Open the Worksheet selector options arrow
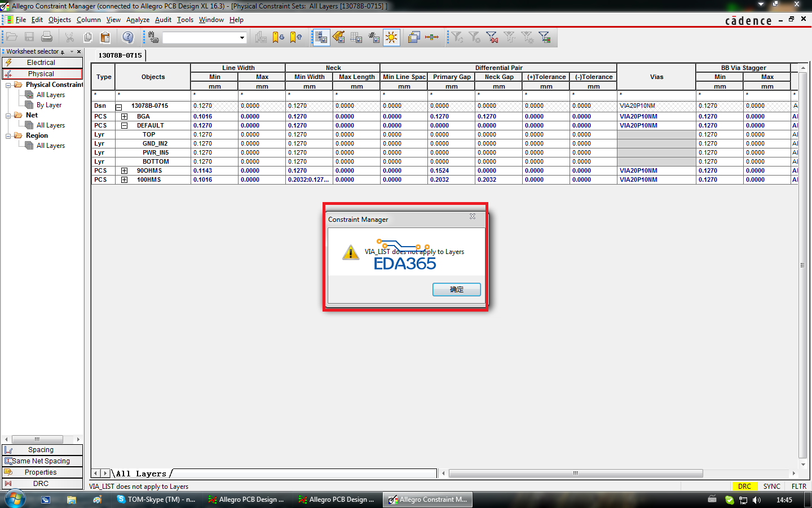Screen dimensions: 812x508 pos(72,52)
